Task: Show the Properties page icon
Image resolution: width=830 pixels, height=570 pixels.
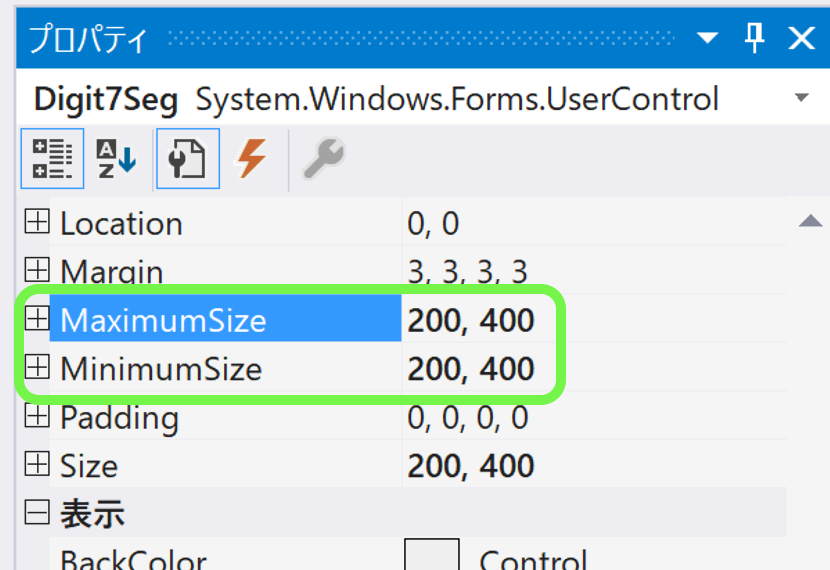Action: pyautogui.click(x=188, y=158)
